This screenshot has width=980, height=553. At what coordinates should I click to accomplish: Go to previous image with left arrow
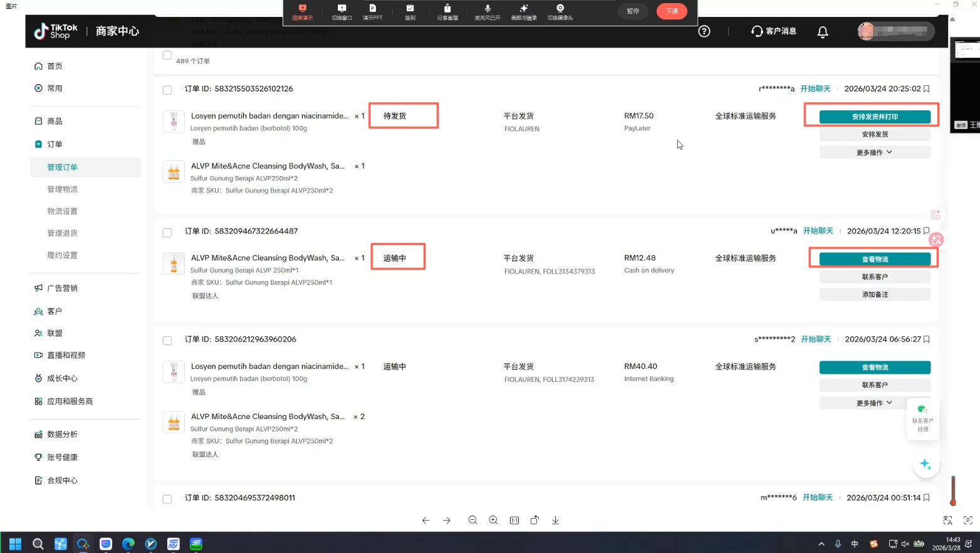click(425, 520)
